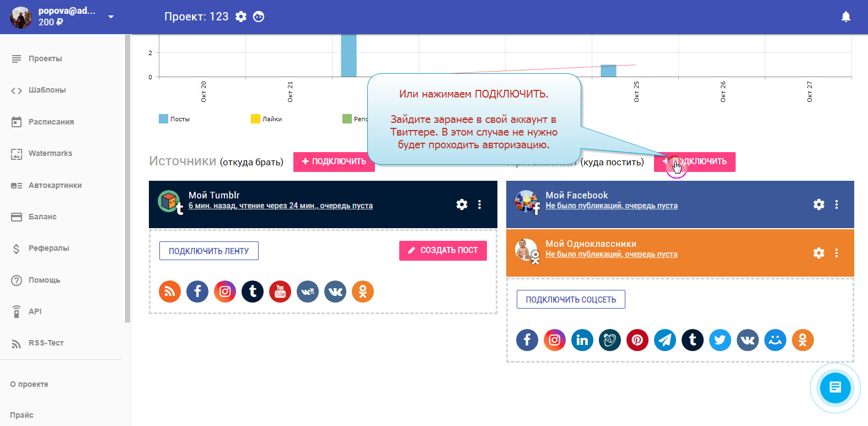The width and height of the screenshot is (868, 426).
Task: Open settings gear for Мой Tumblr
Action: point(462,204)
